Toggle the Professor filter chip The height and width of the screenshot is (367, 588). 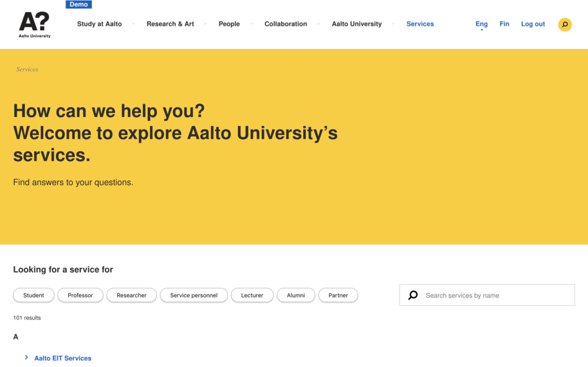point(80,295)
